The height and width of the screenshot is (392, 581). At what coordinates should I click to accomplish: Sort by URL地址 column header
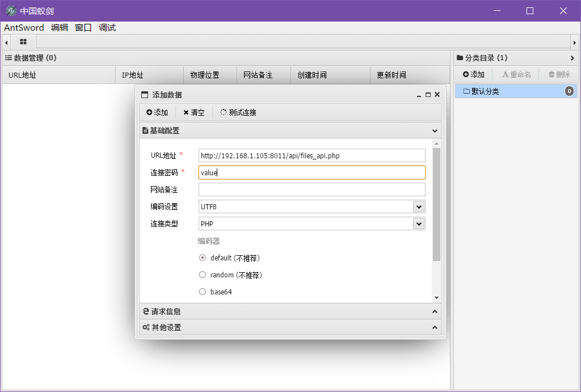tap(59, 75)
